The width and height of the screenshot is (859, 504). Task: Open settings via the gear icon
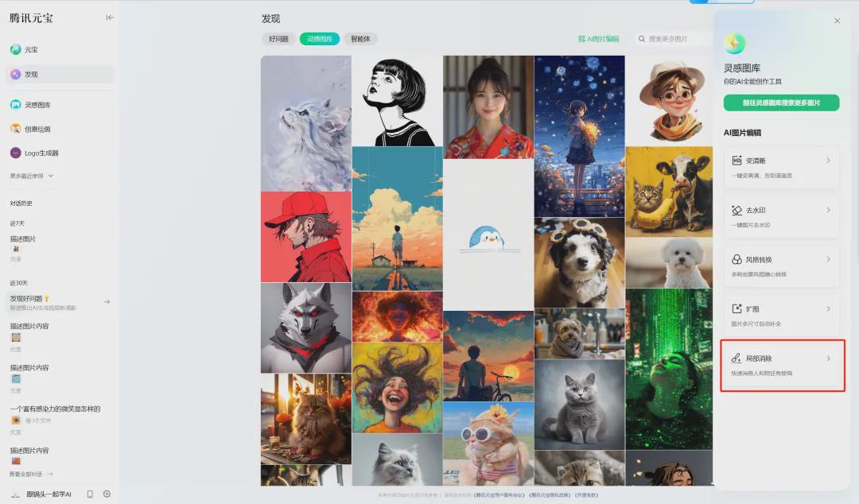point(107,494)
